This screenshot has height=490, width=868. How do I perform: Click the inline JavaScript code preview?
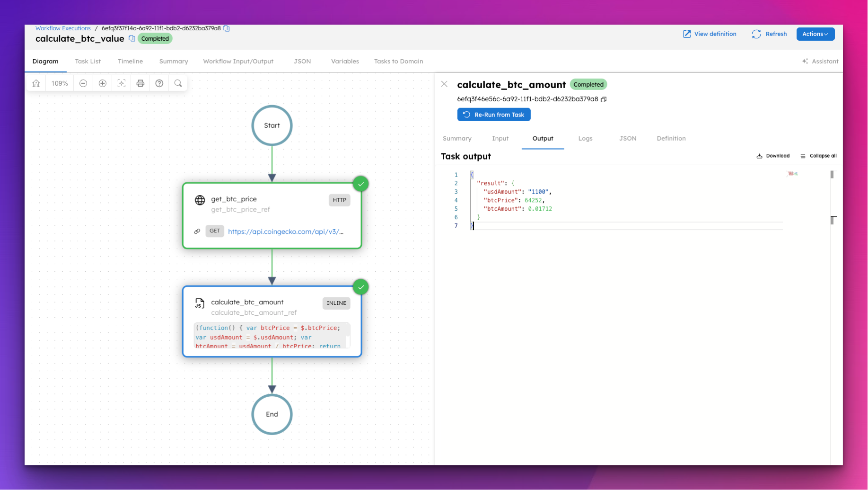tap(272, 336)
